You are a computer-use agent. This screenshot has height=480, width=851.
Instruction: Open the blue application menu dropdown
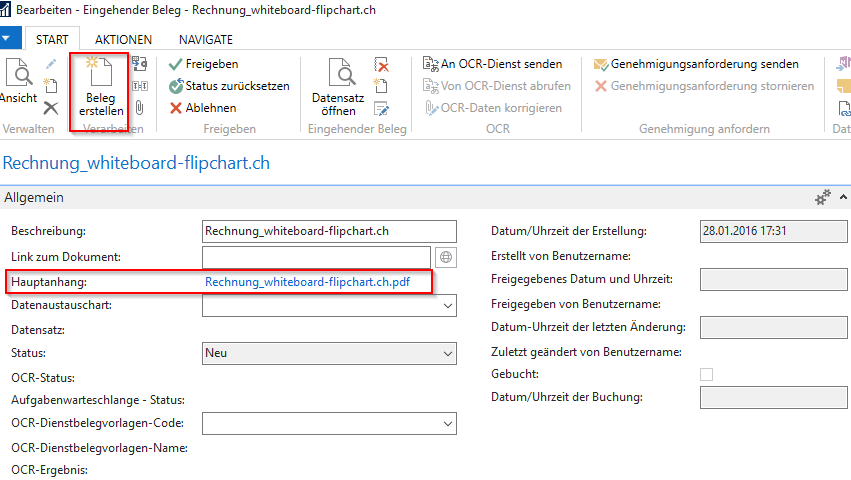click(x=10, y=39)
